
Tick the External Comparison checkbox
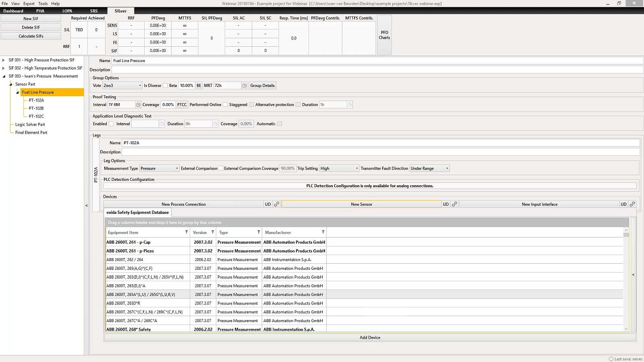click(x=221, y=168)
